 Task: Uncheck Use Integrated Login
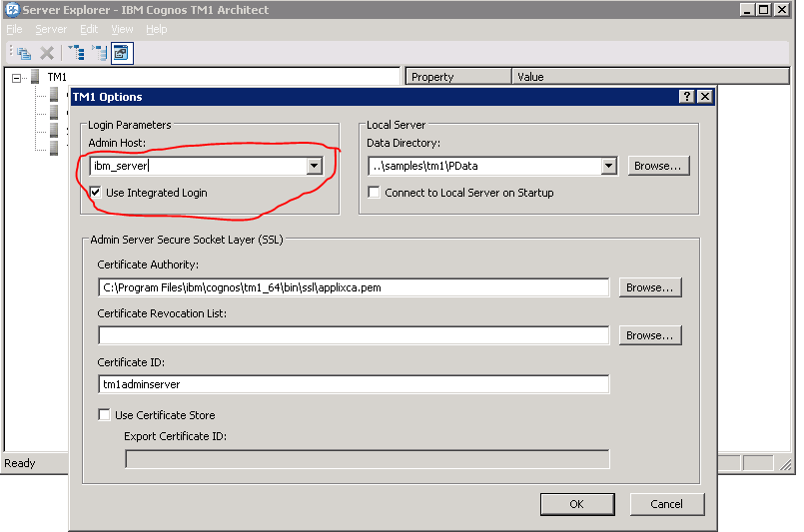point(95,193)
